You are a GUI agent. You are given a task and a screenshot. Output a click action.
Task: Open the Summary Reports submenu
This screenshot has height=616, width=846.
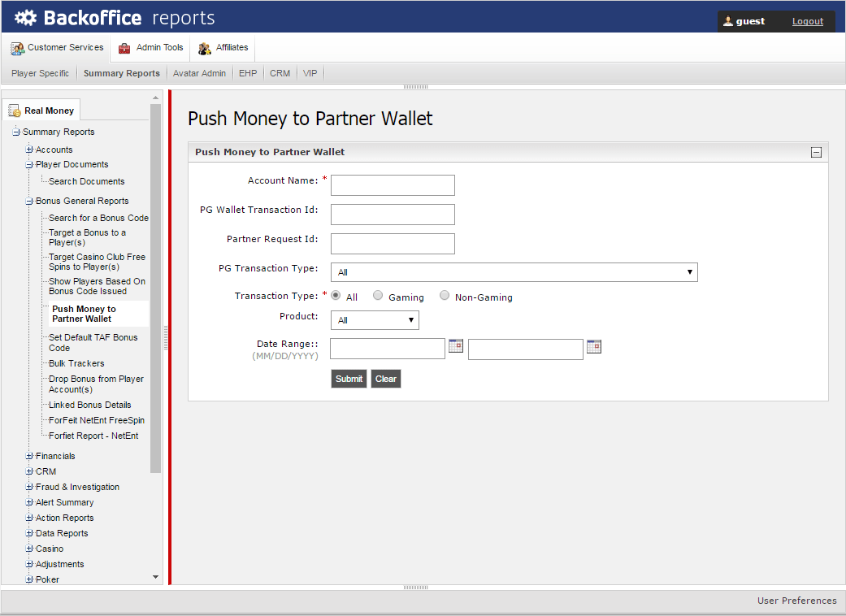point(122,73)
